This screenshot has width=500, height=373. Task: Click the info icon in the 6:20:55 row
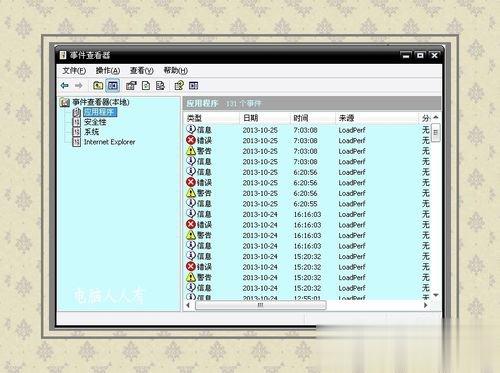click(191, 203)
